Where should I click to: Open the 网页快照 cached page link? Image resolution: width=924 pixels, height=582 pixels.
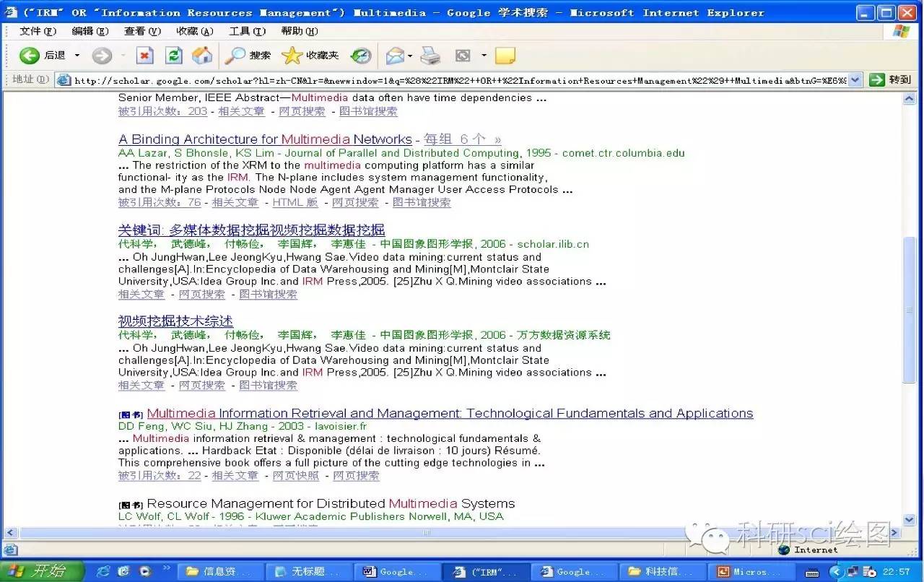tap(295, 476)
